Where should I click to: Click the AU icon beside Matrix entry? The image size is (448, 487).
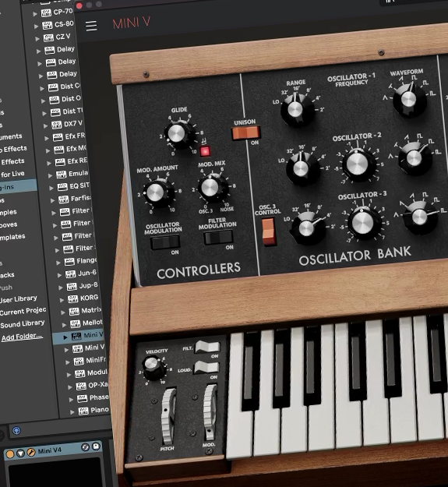74,311
